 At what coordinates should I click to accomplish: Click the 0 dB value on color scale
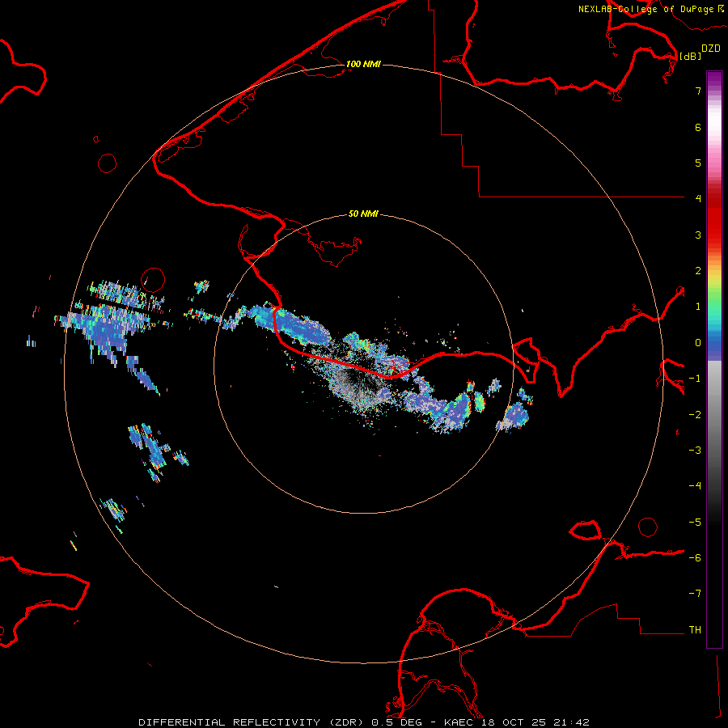click(698, 343)
